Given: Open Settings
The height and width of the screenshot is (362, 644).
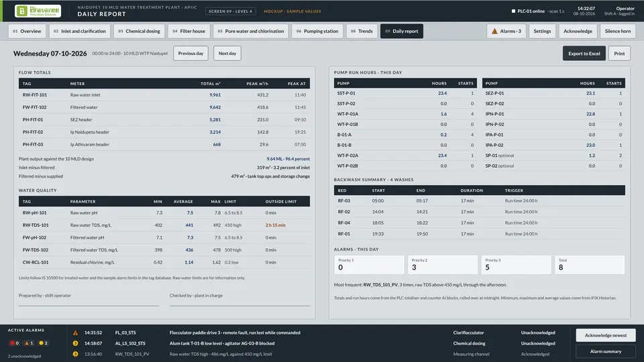Looking at the screenshot, I should click(542, 32).
